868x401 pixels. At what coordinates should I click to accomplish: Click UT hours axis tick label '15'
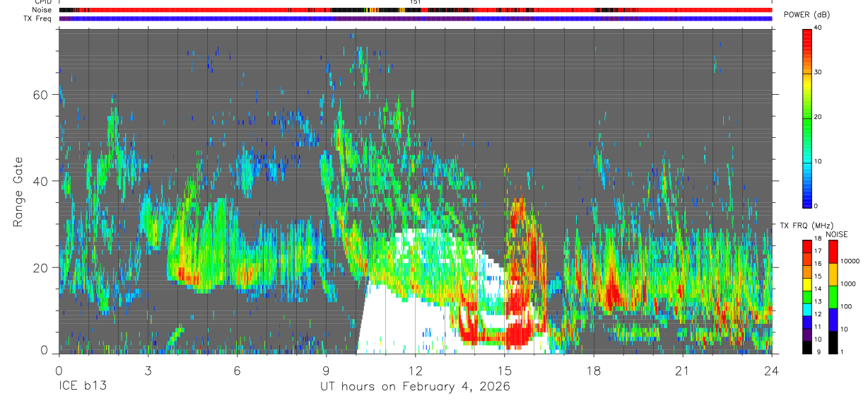(x=504, y=370)
